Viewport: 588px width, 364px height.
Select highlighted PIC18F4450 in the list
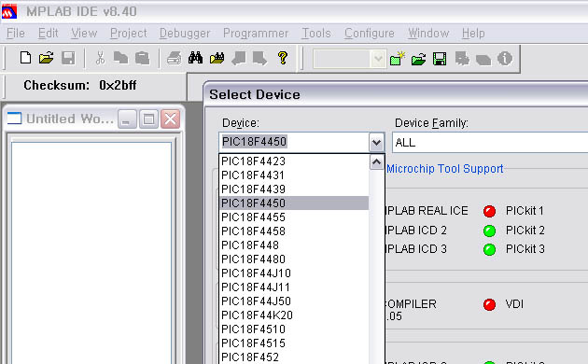[x=294, y=203]
